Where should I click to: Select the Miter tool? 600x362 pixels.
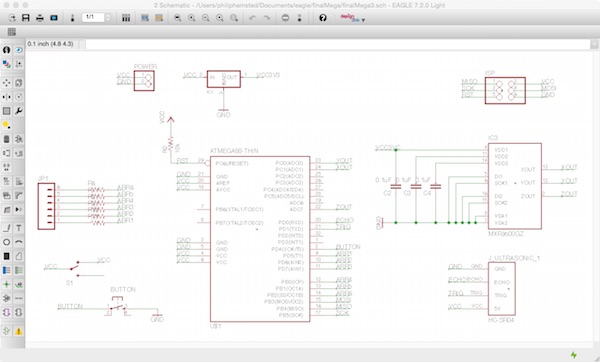pos(18,196)
